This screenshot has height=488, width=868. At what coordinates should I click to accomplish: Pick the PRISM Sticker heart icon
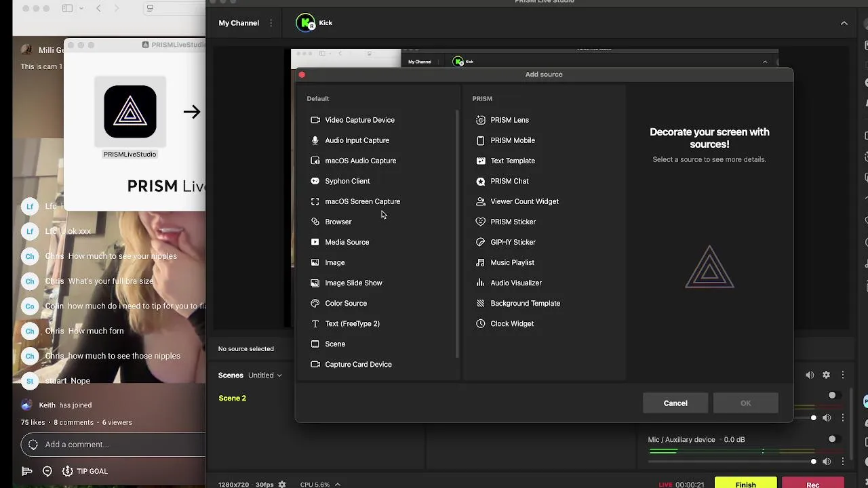[481, 222]
